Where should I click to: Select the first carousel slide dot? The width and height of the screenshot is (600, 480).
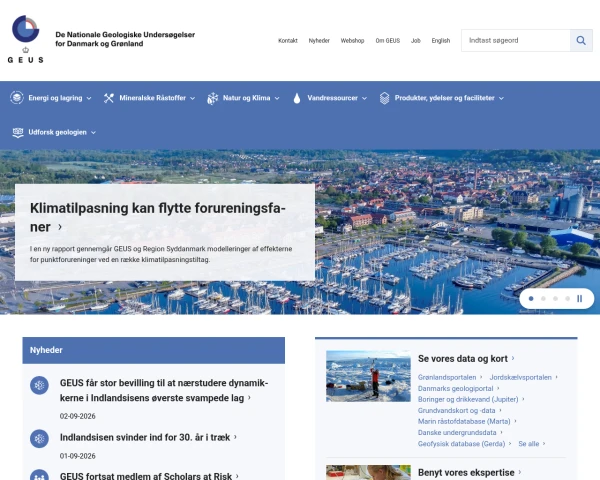[x=531, y=299]
